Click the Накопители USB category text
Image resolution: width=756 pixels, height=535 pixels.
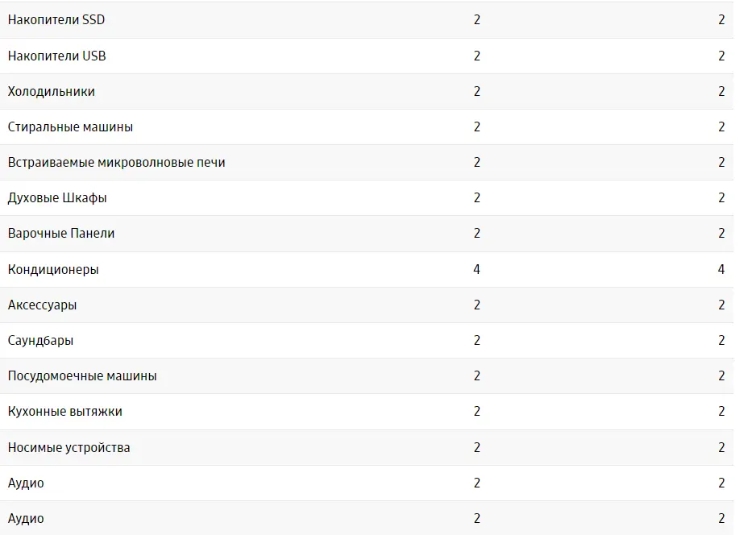click(57, 56)
